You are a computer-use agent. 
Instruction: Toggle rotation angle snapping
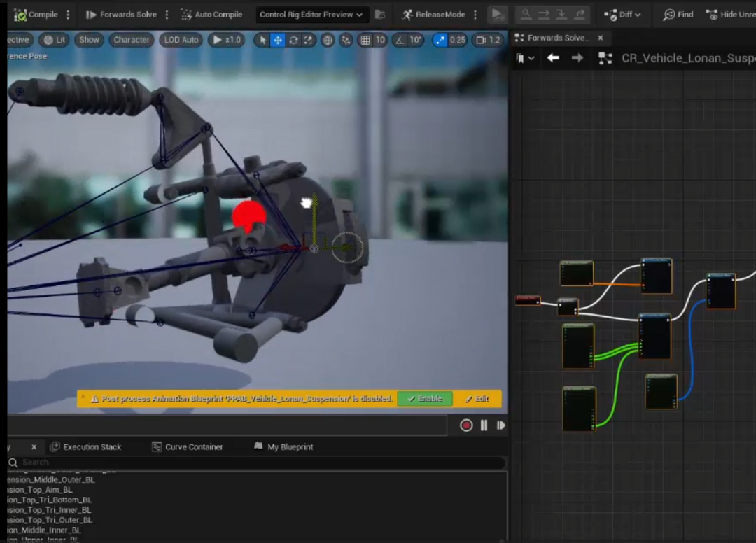coord(399,40)
